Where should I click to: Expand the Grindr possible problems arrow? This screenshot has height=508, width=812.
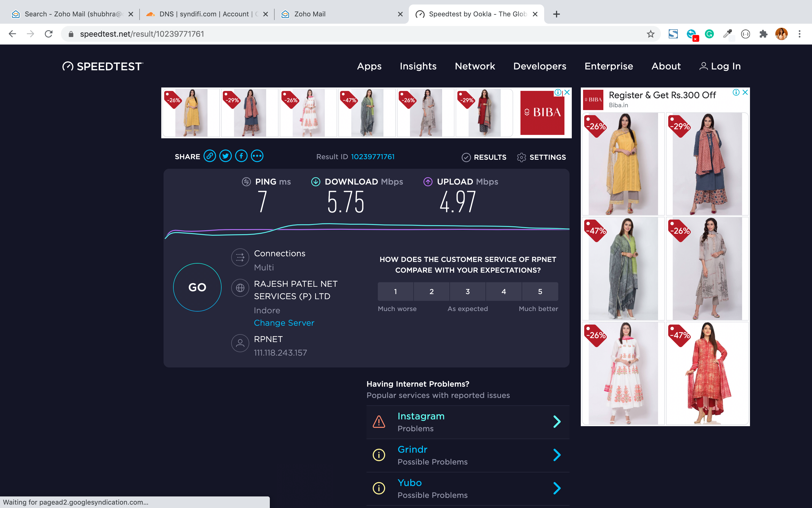[x=557, y=455]
